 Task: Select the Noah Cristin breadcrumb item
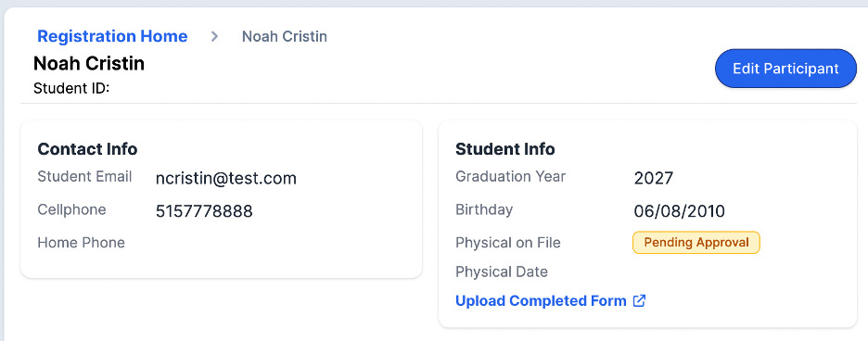(285, 36)
